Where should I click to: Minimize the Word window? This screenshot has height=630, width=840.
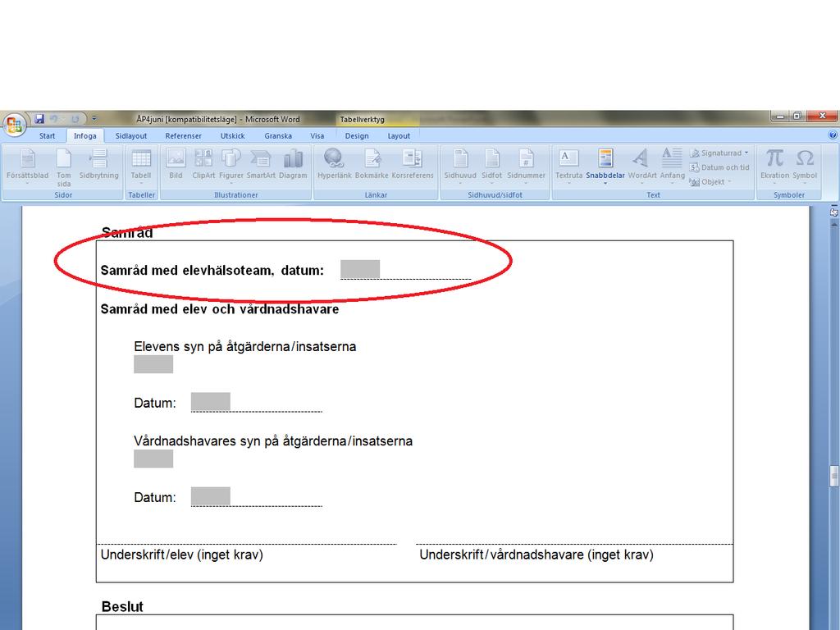[780, 116]
